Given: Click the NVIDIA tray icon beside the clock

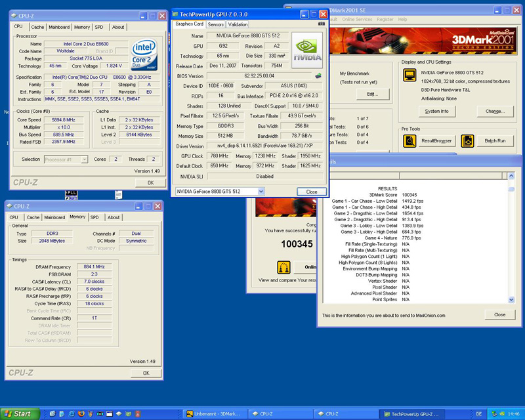Looking at the screenshot, I should (x=502, y=413).
